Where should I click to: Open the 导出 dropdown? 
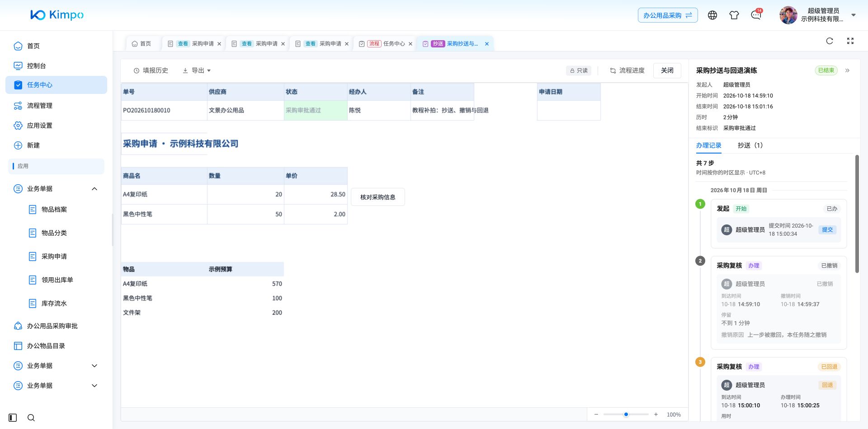[x=197, y=70]
